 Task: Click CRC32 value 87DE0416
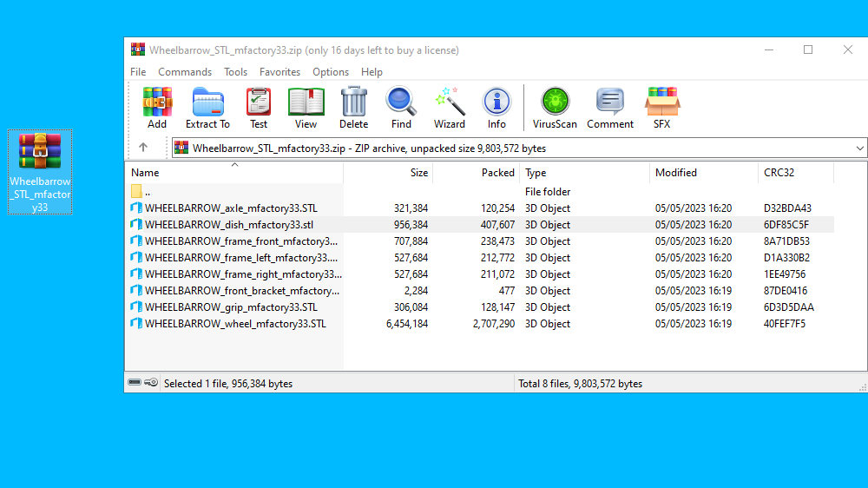[x=786, y=291]
